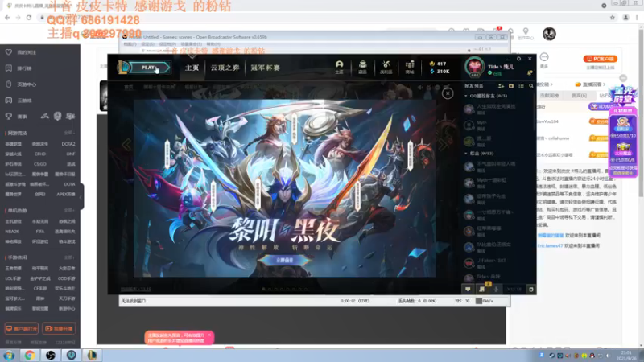
Task: Switch to the 云顶之弈 tab
Action: (x=225, y=68)
